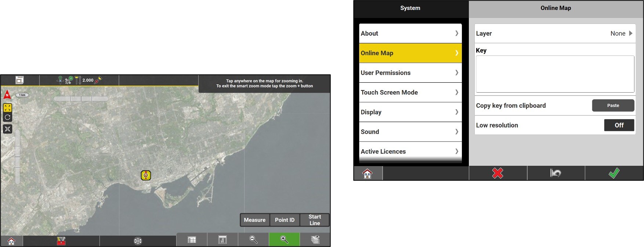Open the map layers stack icon
This screenshot has height=247, width=644.
[x=315, y=240]
